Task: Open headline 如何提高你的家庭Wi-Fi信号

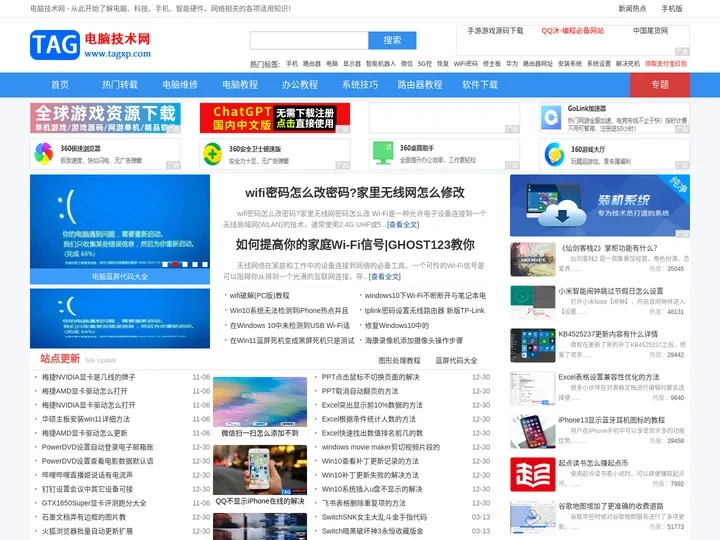Action: (355, 245)
